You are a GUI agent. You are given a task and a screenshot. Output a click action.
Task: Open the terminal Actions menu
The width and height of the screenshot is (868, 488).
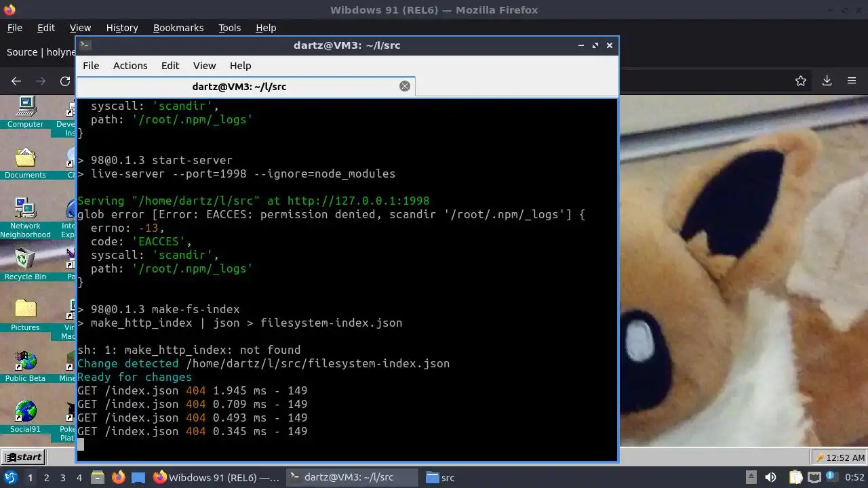tap(130, 66)
